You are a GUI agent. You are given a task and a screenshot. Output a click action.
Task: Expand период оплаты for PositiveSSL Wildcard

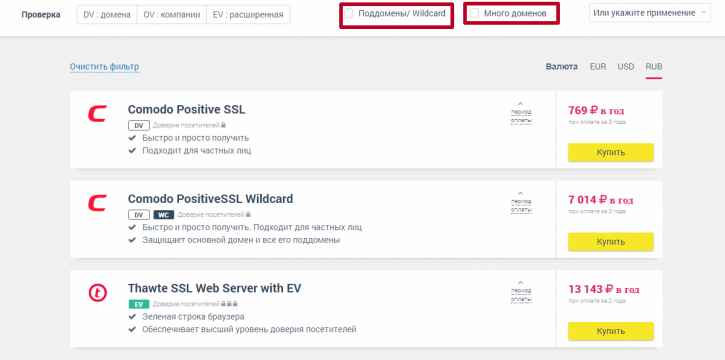[x=521, y=203]
